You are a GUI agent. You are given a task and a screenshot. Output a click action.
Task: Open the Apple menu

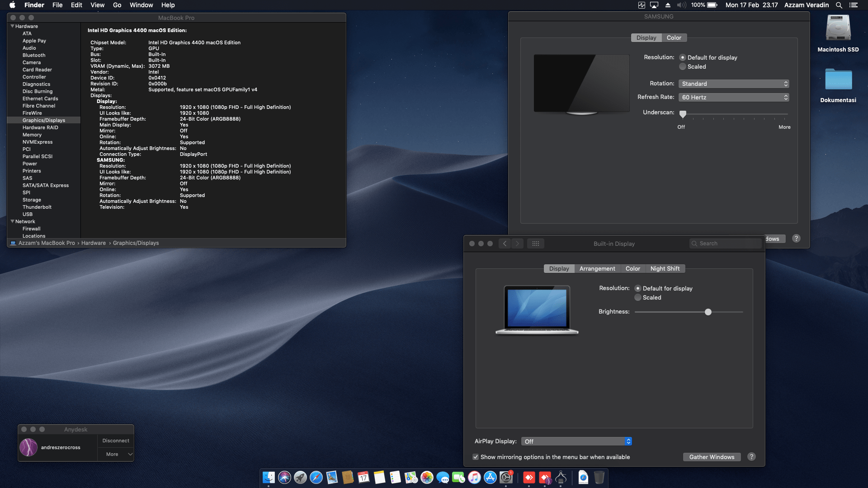click(x=12, y=5)
